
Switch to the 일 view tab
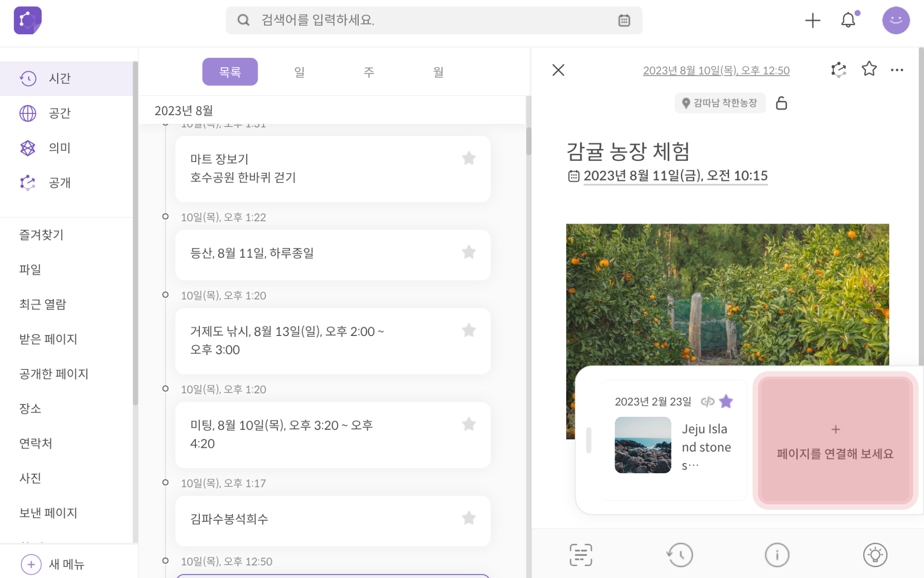pos(300,72)
